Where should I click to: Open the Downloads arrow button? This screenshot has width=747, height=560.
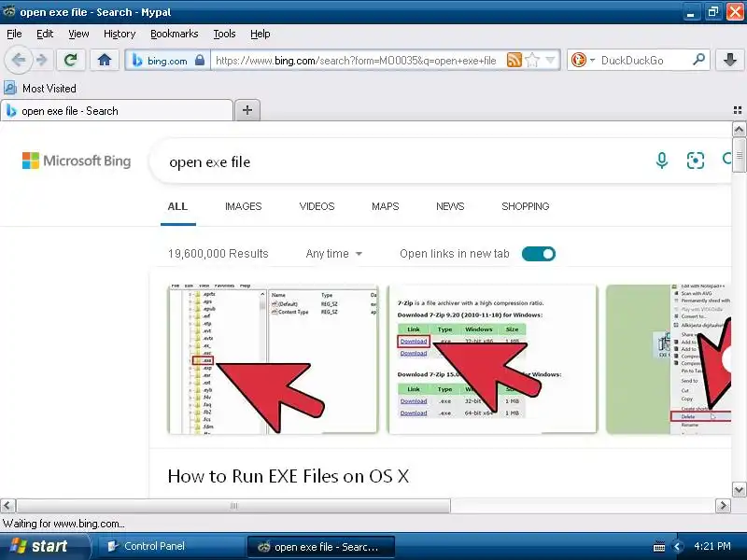(729, 60)
